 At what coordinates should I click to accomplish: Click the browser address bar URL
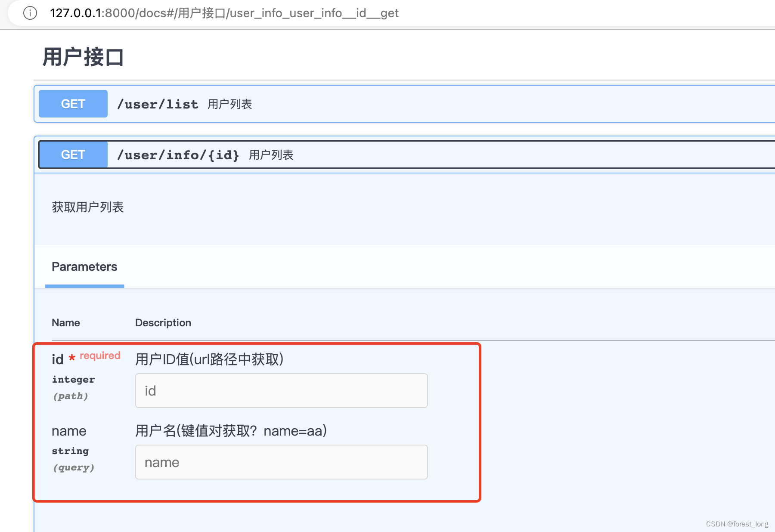click(224, 13)
